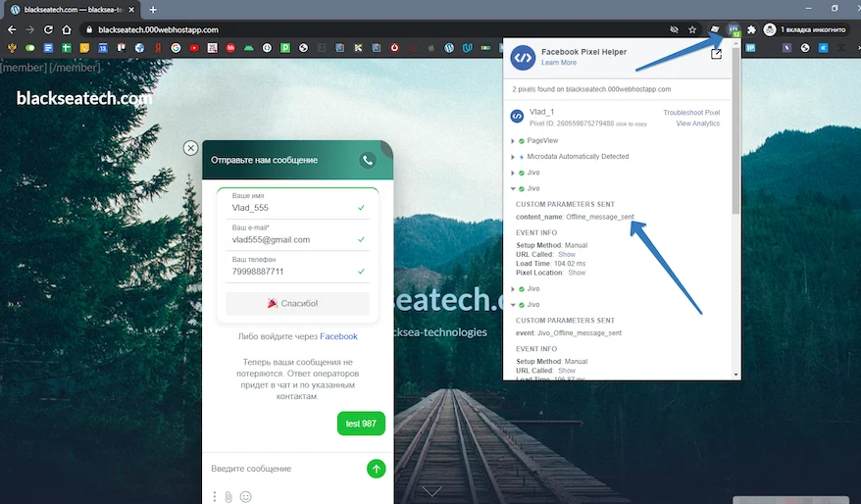Image resolution: width=861 pixels, height=504 pixels.
Task: Open the Troubleshoot Pixel link
Action: [x=691, y=113]
